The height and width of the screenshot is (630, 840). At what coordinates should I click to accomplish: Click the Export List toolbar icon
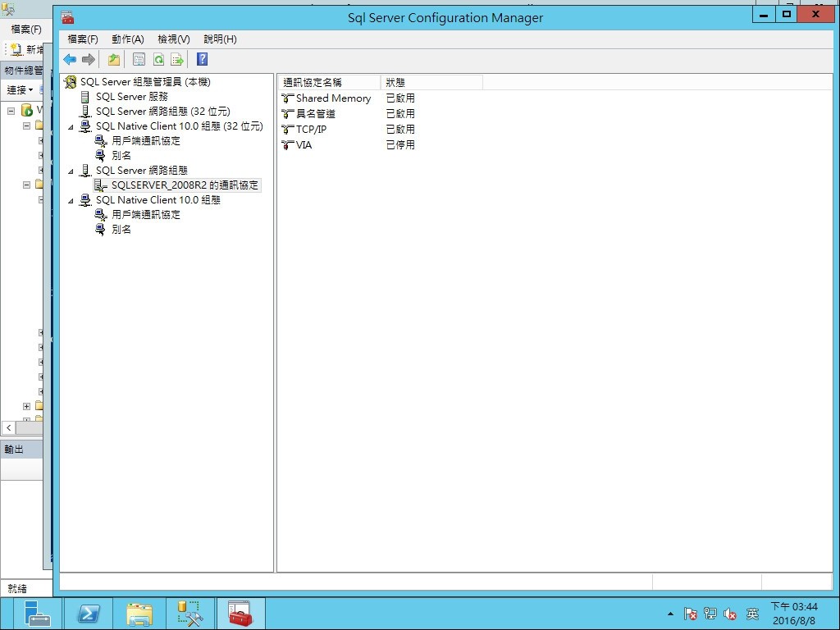(x=177, y=59)
